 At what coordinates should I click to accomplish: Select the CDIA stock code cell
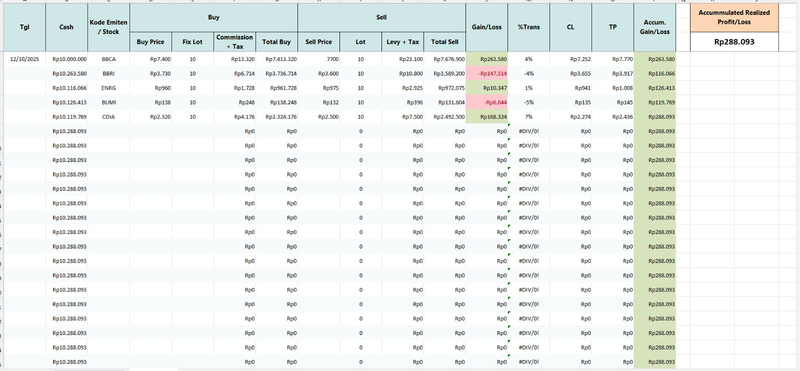(108, 116)
